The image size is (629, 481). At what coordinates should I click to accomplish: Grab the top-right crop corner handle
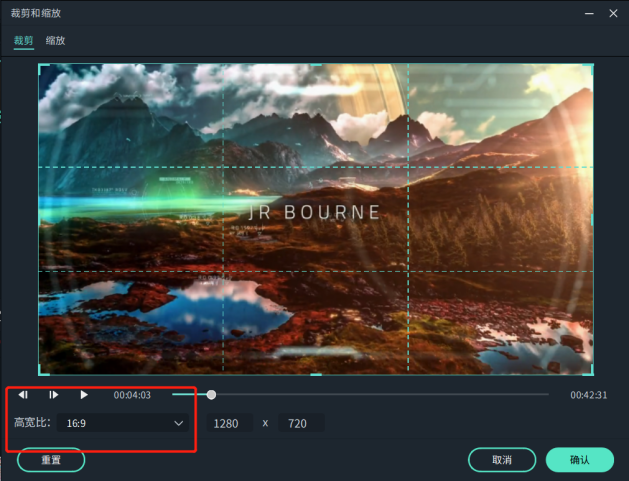tap(588, 69)
